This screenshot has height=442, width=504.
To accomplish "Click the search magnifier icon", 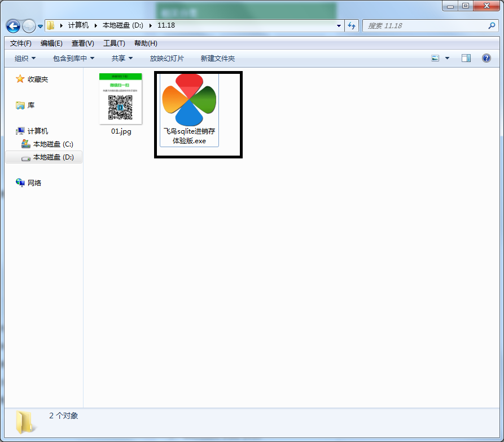I will [x=492, y=26].
